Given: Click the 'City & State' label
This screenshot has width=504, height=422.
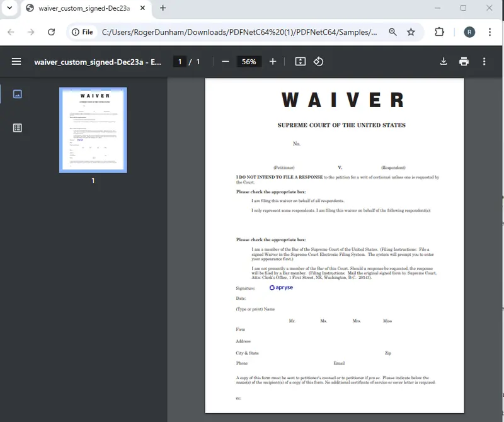Looking at the screenshot, I should [247, 353].
